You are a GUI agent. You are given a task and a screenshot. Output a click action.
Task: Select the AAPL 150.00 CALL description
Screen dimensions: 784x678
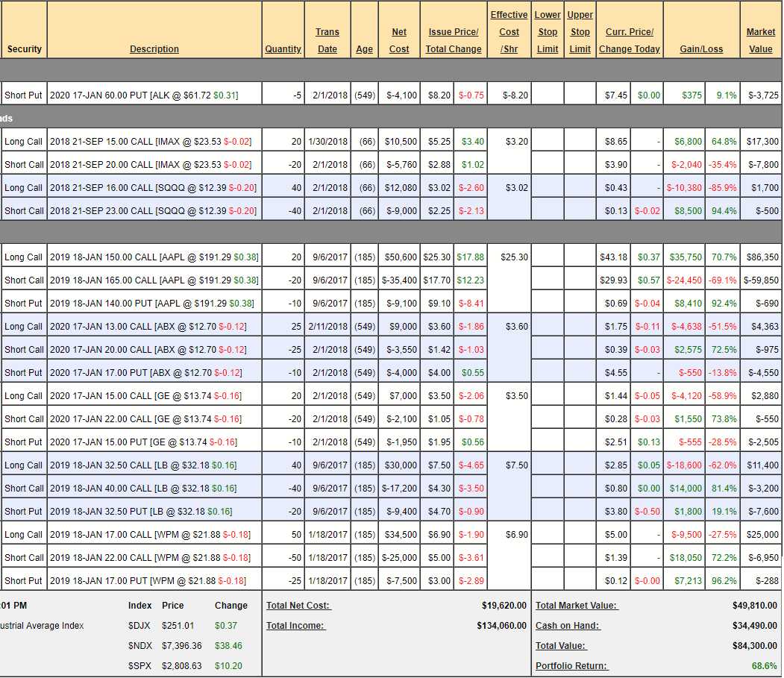pyautogui.click(x=154, y=257)
